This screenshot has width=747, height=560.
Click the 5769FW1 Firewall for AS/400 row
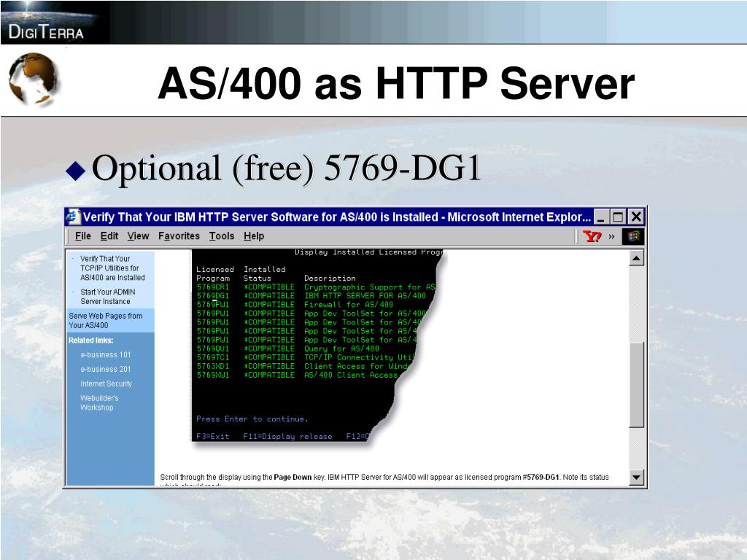295,304
